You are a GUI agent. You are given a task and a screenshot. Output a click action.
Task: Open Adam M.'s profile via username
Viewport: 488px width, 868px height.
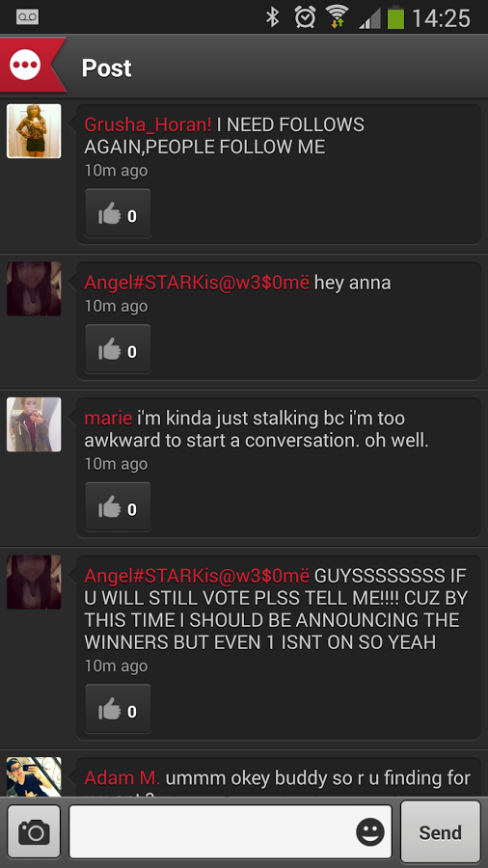point(122,778)
